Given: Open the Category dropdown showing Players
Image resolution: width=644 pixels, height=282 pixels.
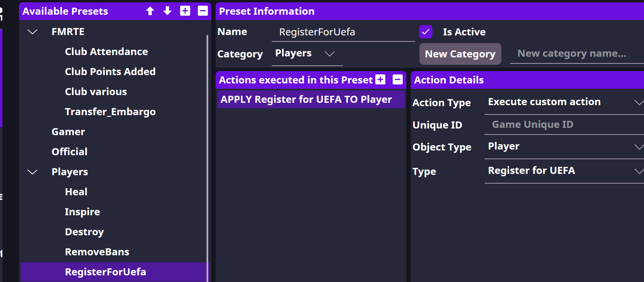Looking at the screenshot, I should click(306, 54).
